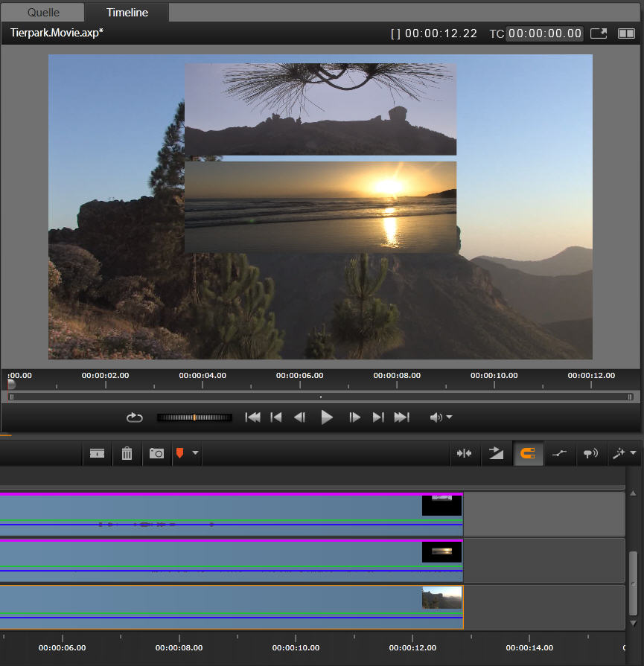Viewport: 644px width, 666px height.
Task: Delete selected clip with trash can icon
Action: click(x=127, y=453)
